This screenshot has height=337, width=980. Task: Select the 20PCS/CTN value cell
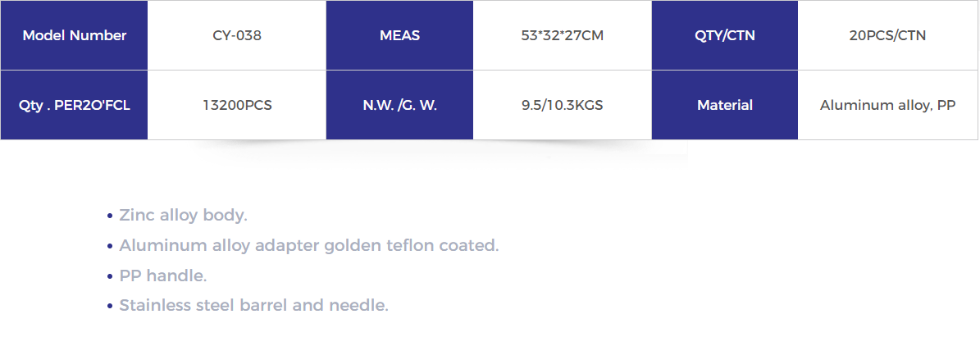point(888,35)
